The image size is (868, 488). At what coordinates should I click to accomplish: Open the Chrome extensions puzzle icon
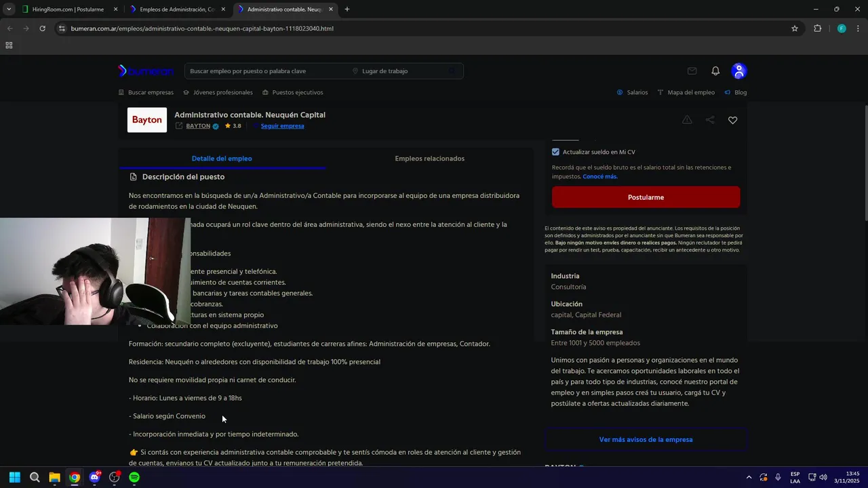coord(817,28)
